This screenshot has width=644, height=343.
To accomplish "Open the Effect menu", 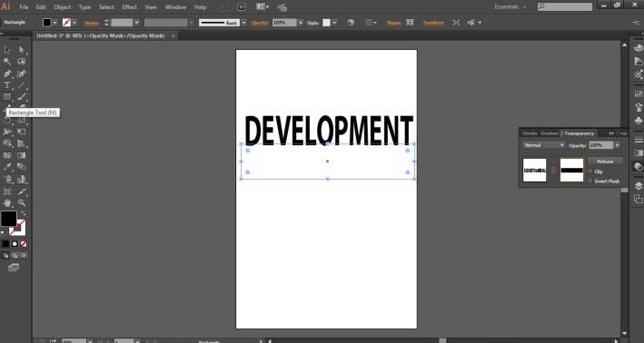I will pos(129,7).
